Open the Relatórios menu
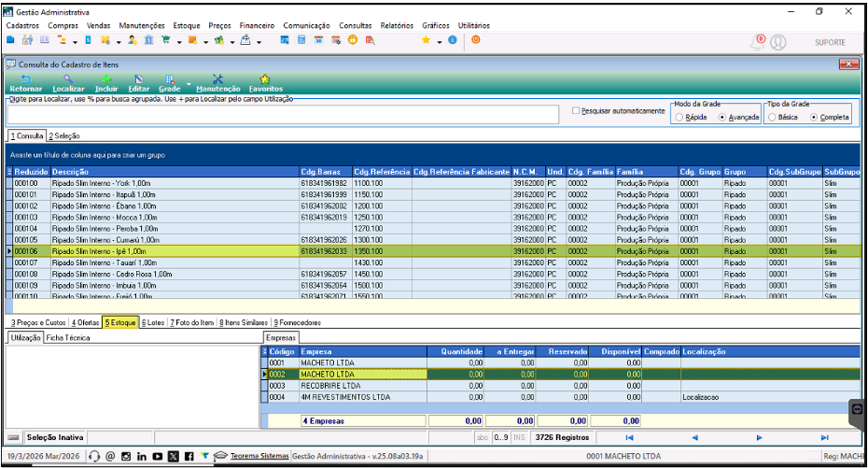Viewport: 868px width, 468px height. click(x=397, y=25)
